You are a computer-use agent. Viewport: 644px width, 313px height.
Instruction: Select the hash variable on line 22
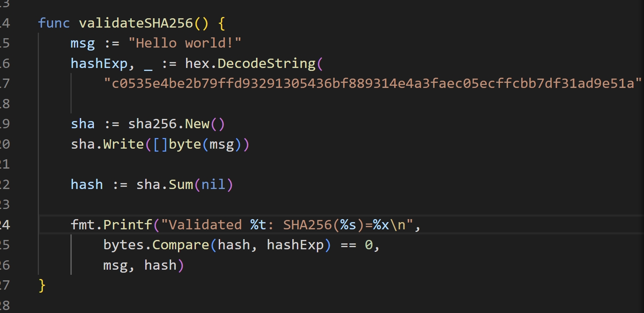86,184
